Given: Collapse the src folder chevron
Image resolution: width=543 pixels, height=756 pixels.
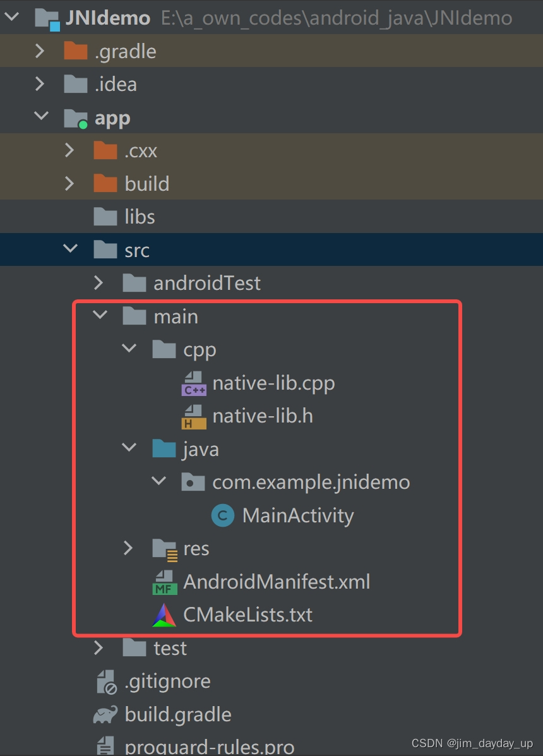Looking at the screenshot, I should (70, 249).
